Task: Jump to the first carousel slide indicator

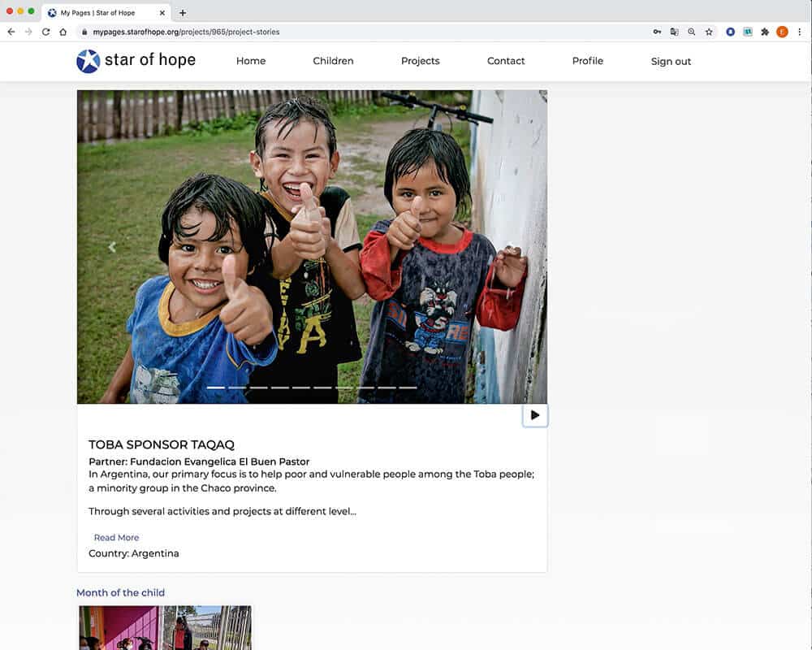Action: coord(216,388)
